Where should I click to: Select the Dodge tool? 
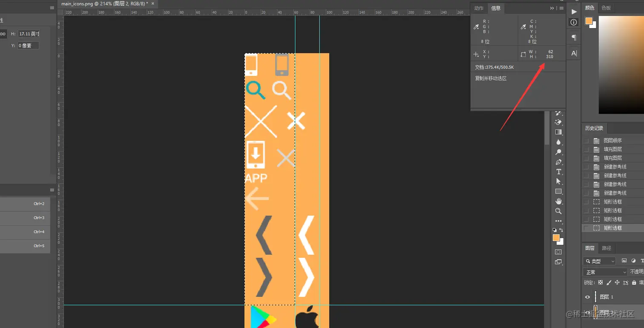click(x=558, y=152)
